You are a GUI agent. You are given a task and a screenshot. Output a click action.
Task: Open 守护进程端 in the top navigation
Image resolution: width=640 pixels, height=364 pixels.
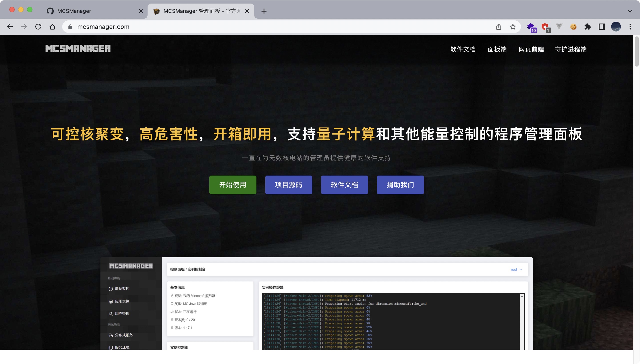[x=571, y=49]
